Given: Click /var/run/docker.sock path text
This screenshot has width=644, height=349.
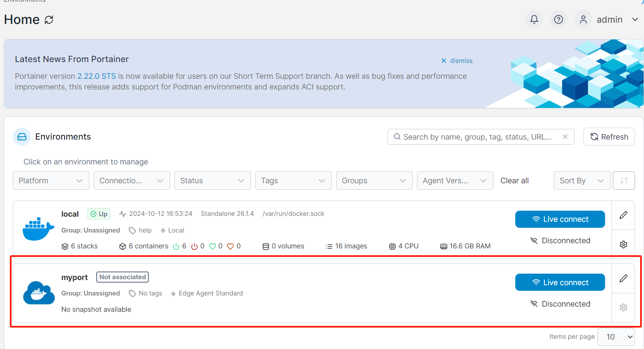Looking at the screenshot, I should (293, 214).
